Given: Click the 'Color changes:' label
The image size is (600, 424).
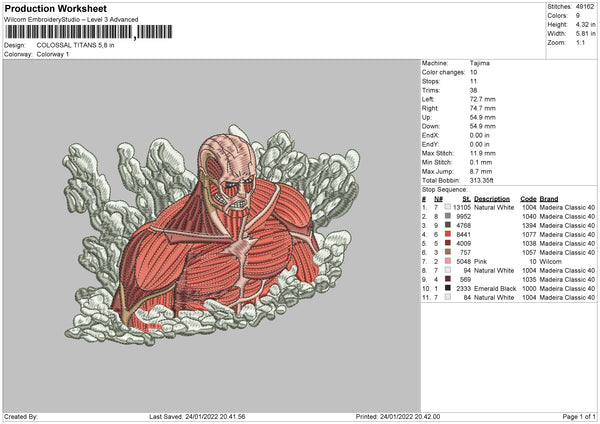Looking at the screenshot, I should point(443,72).
